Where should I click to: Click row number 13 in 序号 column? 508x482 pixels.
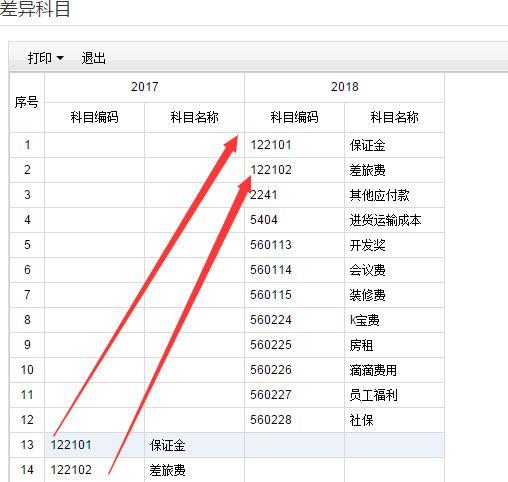[x=27, y=445]
